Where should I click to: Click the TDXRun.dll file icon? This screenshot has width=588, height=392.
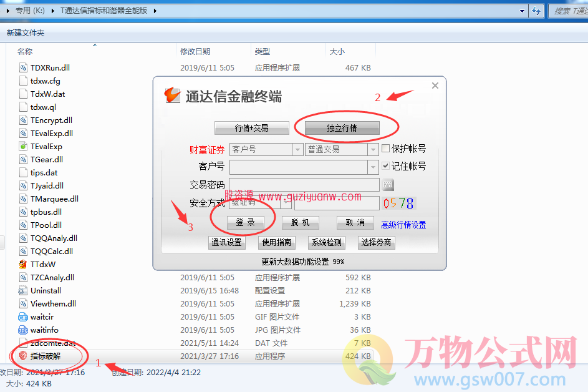(23, 67)
